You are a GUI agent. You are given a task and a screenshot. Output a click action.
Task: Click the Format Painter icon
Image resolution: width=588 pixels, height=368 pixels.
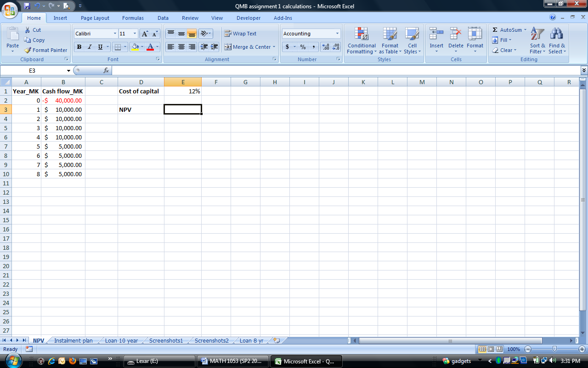point(28,50)
